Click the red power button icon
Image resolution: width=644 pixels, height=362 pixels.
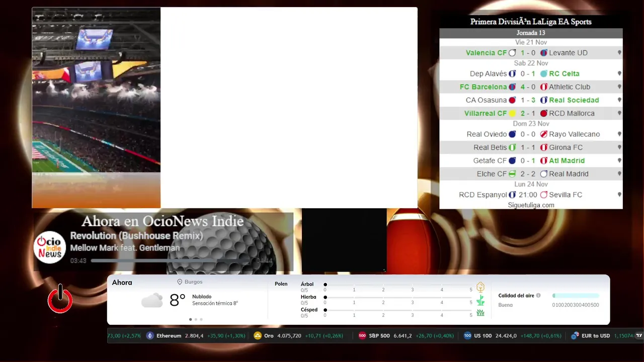point(60,299)
